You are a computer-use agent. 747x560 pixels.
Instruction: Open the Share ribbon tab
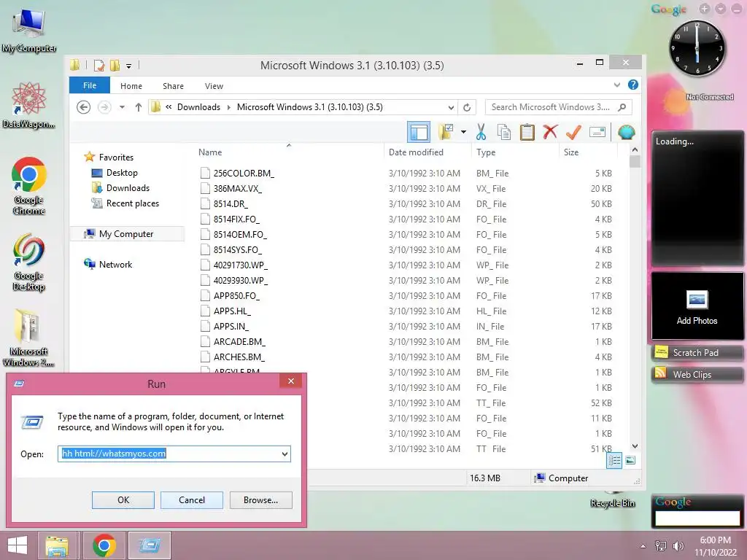point(173,86)
